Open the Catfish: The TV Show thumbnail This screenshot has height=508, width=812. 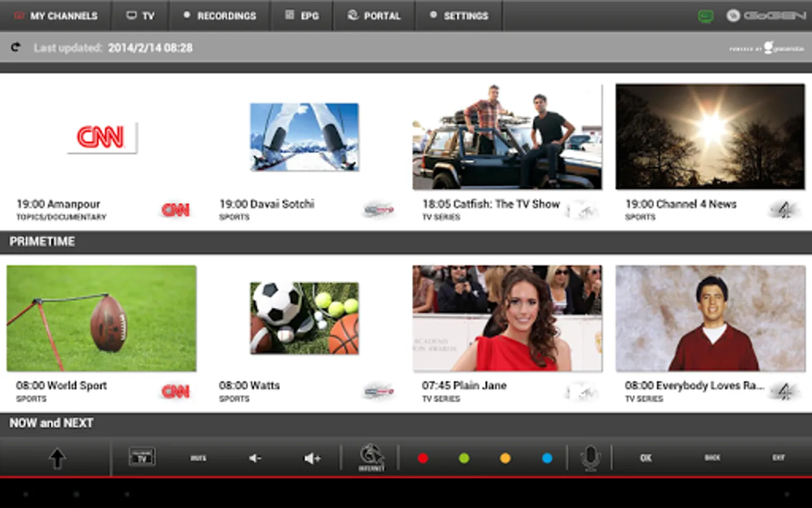coord(507,137)
